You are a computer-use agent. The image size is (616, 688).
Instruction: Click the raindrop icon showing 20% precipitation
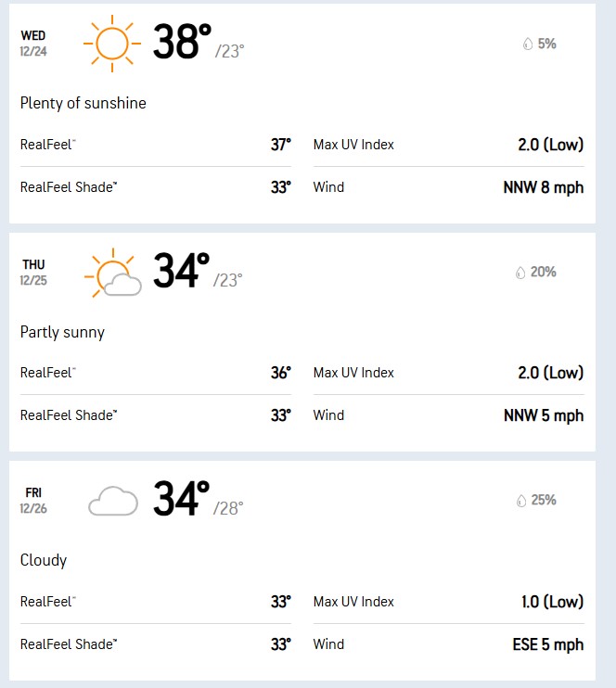[520, 273]
